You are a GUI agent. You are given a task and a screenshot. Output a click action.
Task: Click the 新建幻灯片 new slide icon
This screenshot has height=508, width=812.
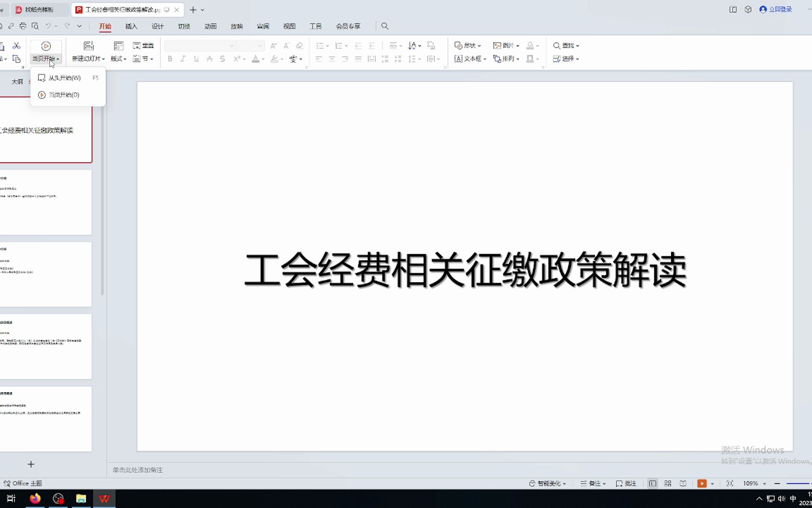click(89, 46)
